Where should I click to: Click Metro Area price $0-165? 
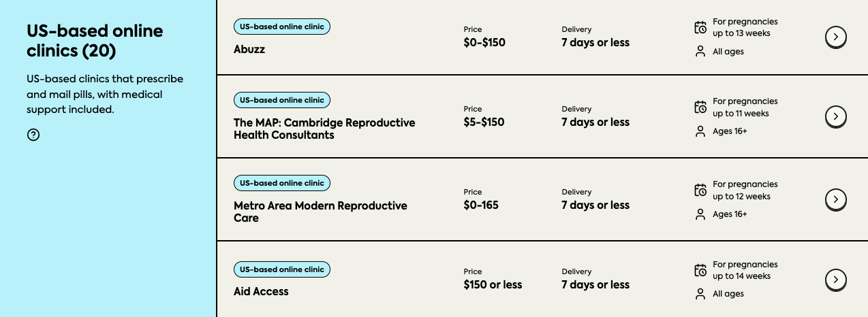(x=481, y=205)
